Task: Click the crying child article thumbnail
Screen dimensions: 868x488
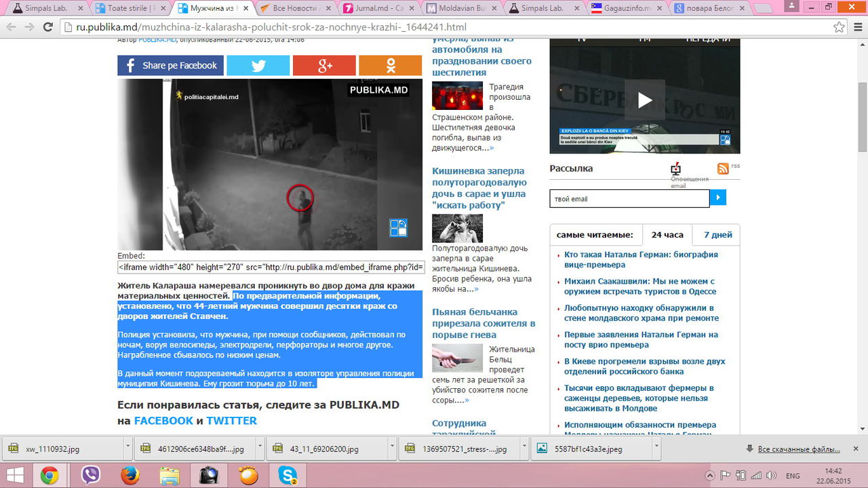Action: click(x=457, y=229)
